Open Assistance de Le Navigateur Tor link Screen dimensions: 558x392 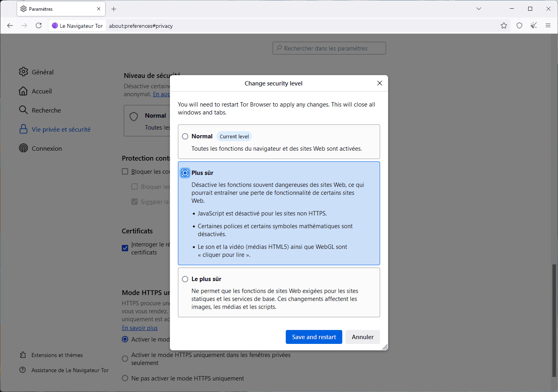tap(64, 370)
